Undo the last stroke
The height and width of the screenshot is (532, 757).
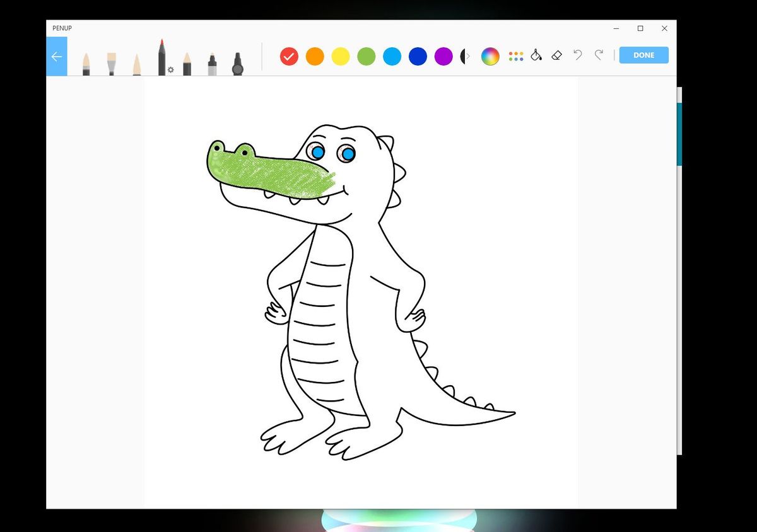click(577, 55)
